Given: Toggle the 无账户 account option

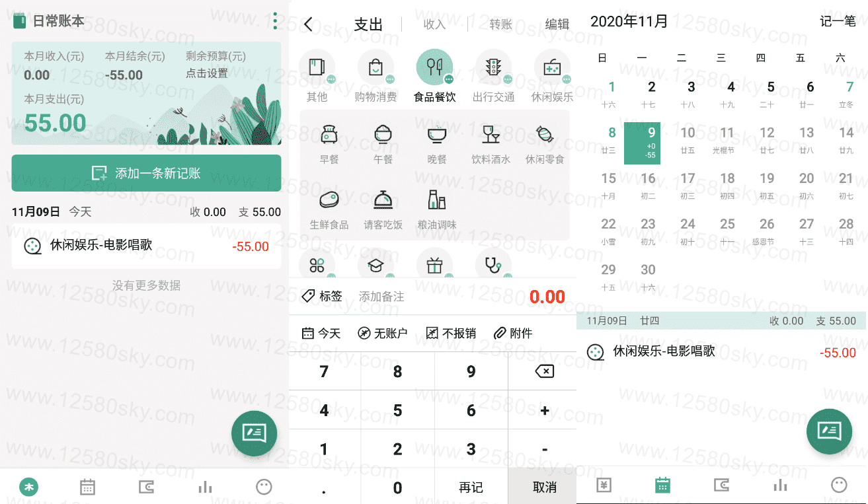Looking at the screenshot, I should coord(382,333).
